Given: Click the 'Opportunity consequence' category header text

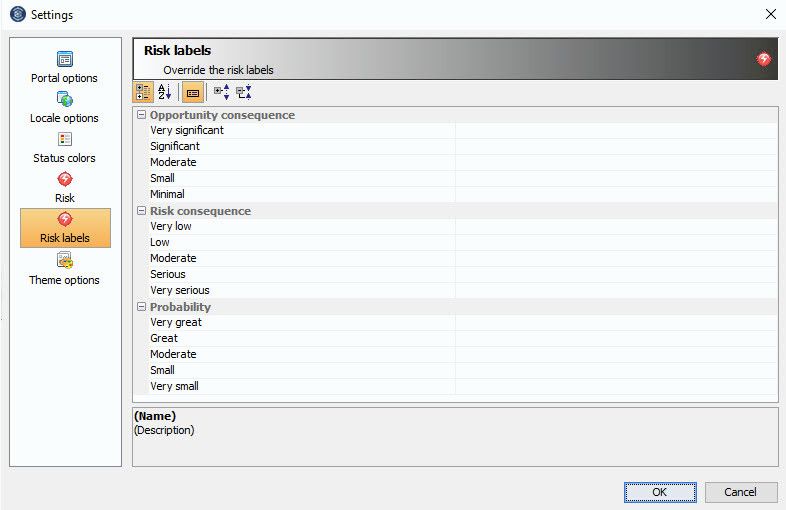Looking at the screenshot, I should [x=222, y=115].
